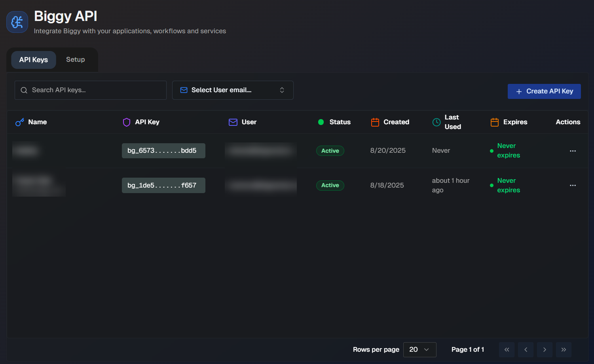The image size is (594, 364).
Task: Expand the Rows per page selector
Action: tap(419, 350)
